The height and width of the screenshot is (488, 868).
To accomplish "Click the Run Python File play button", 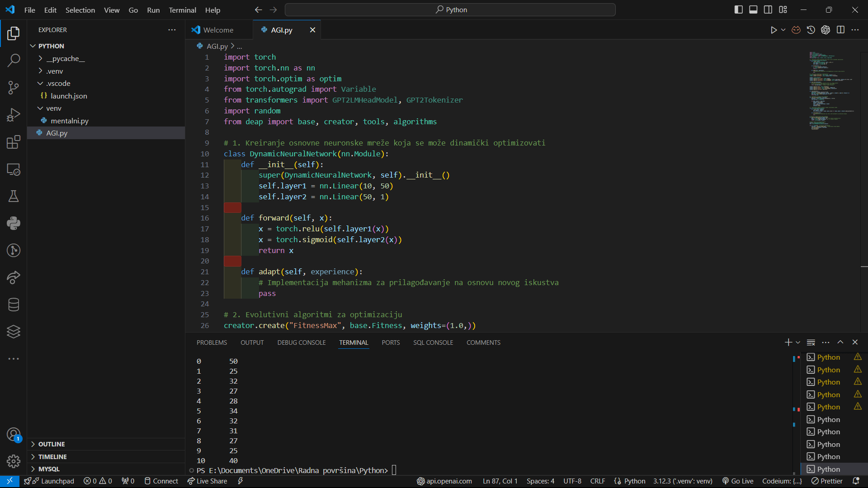I will [774, 30].
